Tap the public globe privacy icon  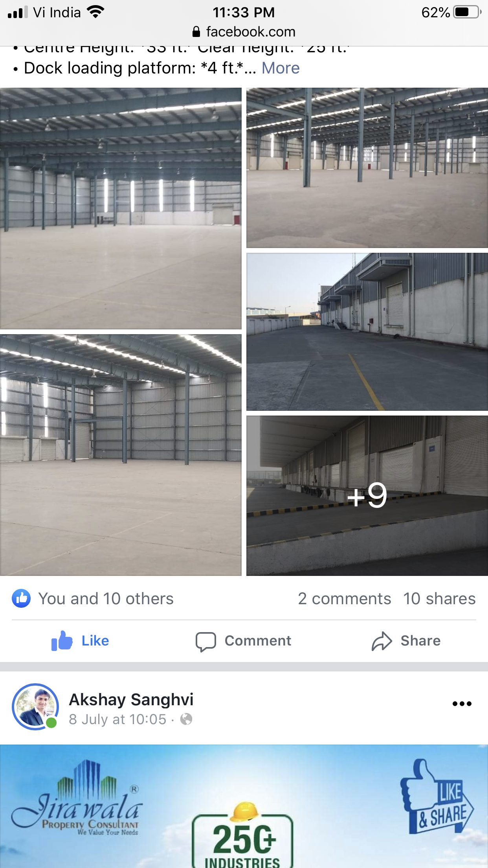pos(186,719)
